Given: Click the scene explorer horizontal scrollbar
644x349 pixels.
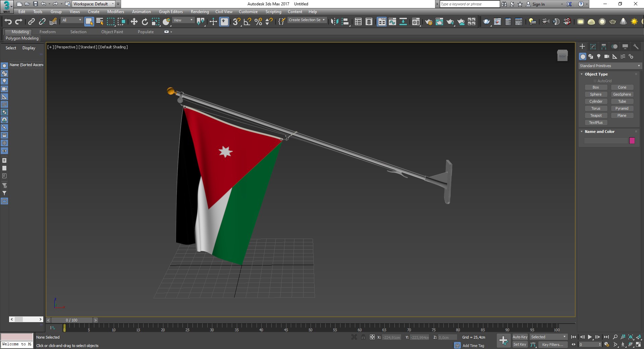Looking at the screenshot, I should coord(26,319).
